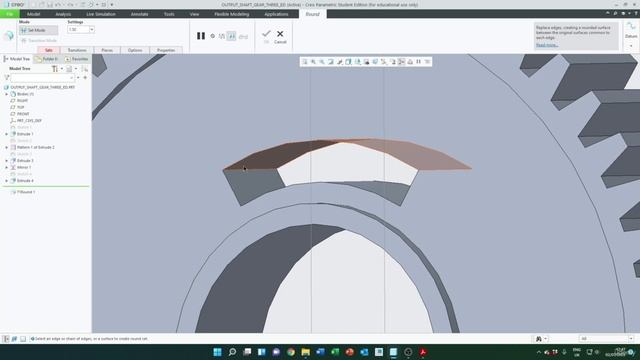The image size is (640, 360).
Task: Open the View ribbon tab
Action: [x=194, y=14]
